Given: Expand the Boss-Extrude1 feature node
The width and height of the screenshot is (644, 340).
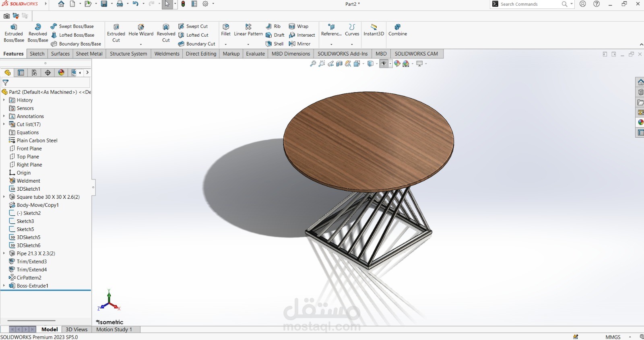Looking at the screenshot, I should click(4, 285).
